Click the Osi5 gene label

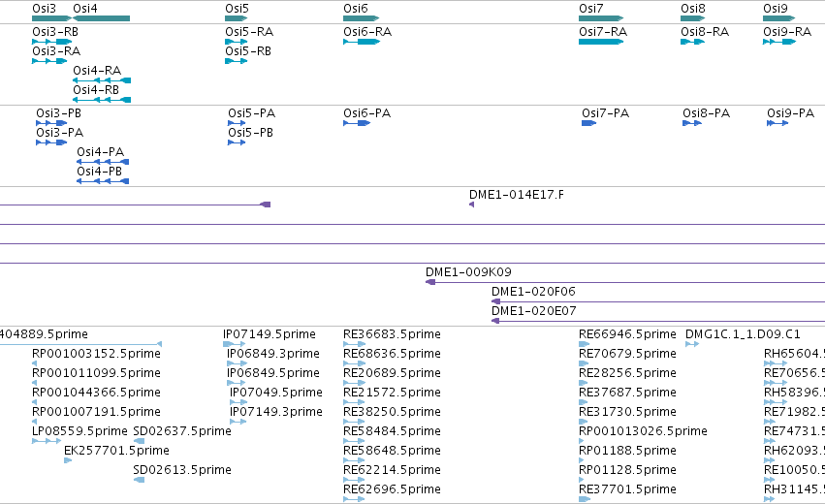coord(237,9)
